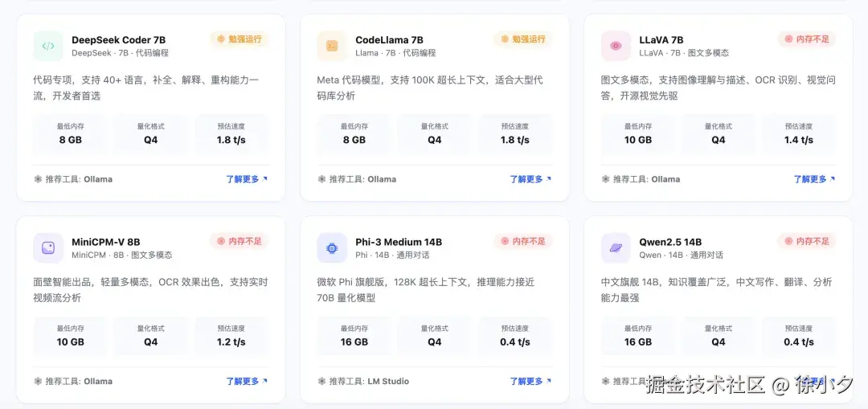The height and width of the screenshot is (409, 868).
Task: Click the 勉强运行 badge on CodeLlama 7B
Action: (522, 39)
